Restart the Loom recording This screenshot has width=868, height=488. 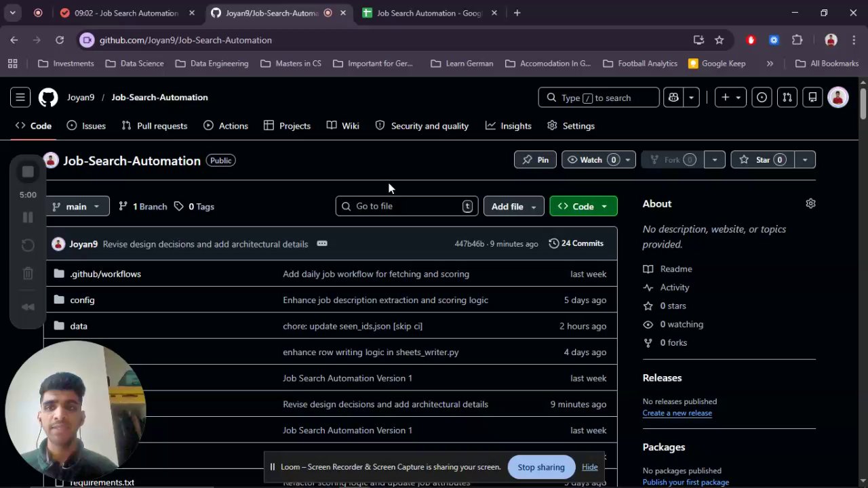28,245
